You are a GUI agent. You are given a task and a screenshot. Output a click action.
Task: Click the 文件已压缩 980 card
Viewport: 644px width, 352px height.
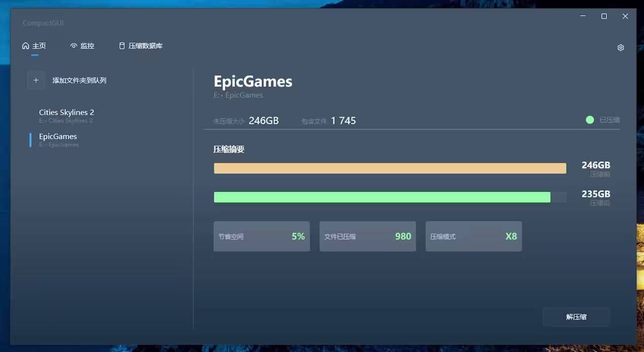pyautogui.click(x=368, y=236)
